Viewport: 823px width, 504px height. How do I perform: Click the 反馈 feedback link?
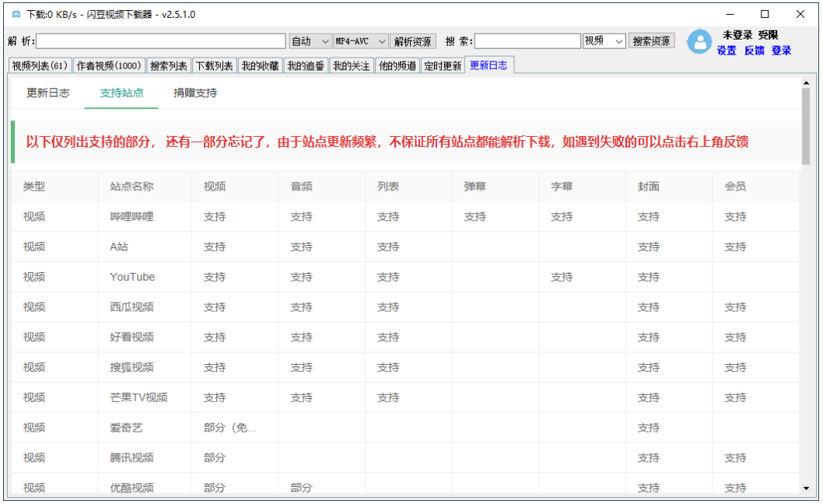[753, 51]
